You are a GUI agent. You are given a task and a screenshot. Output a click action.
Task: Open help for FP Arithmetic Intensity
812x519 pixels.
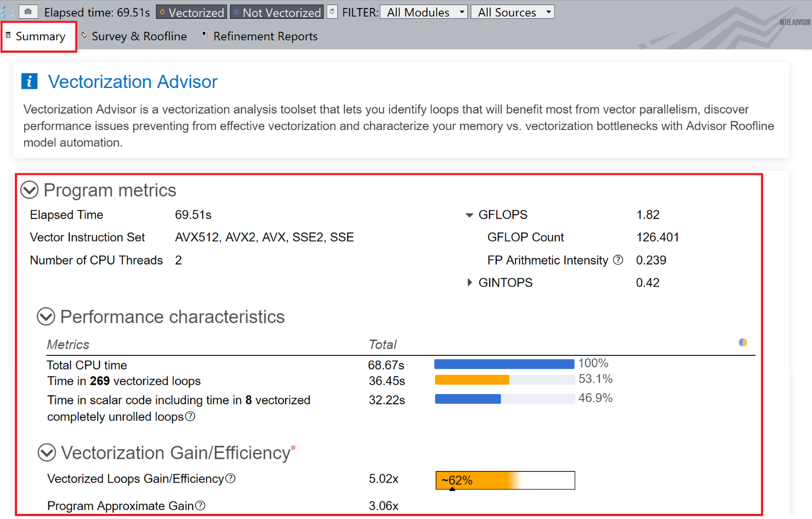(618, 259)
